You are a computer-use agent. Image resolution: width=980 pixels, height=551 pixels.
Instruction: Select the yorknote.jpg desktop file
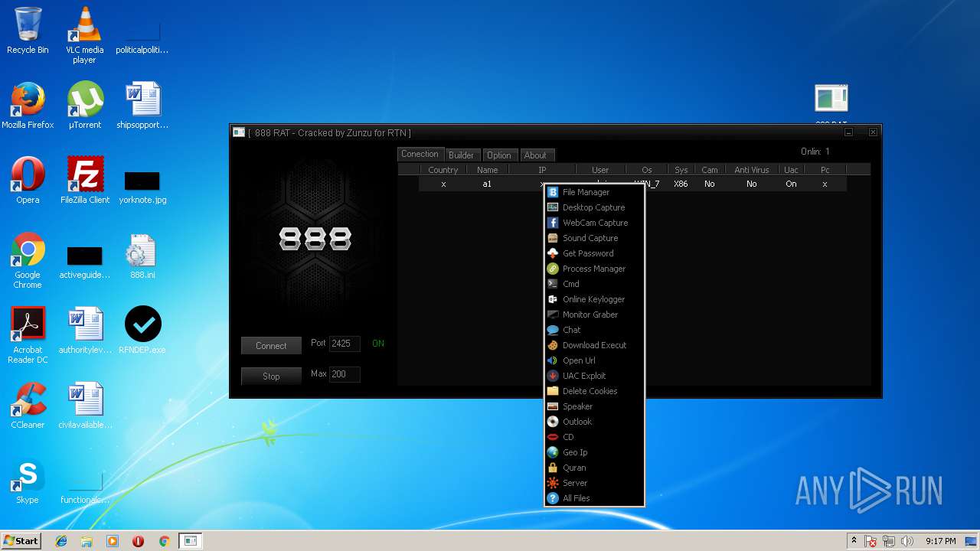142,187
